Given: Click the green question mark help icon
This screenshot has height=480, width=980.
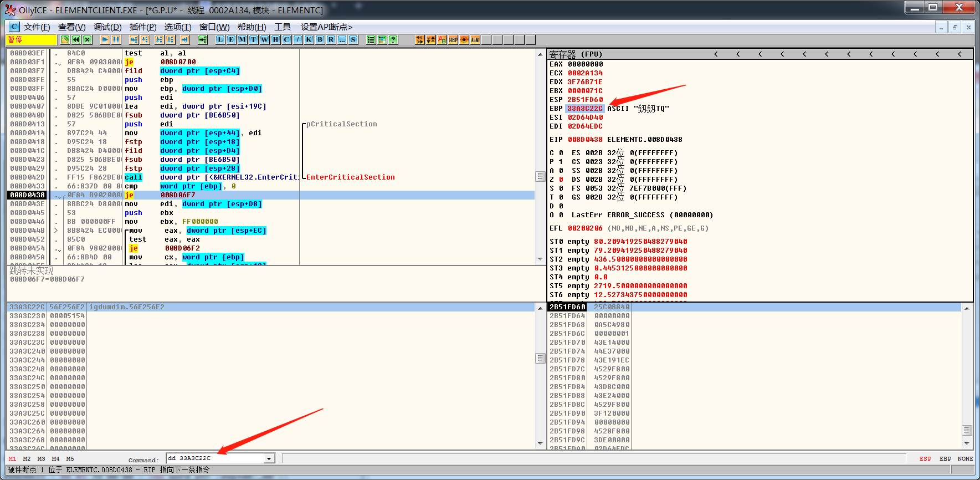Looking at the screenshot, I should coord(393,39).
